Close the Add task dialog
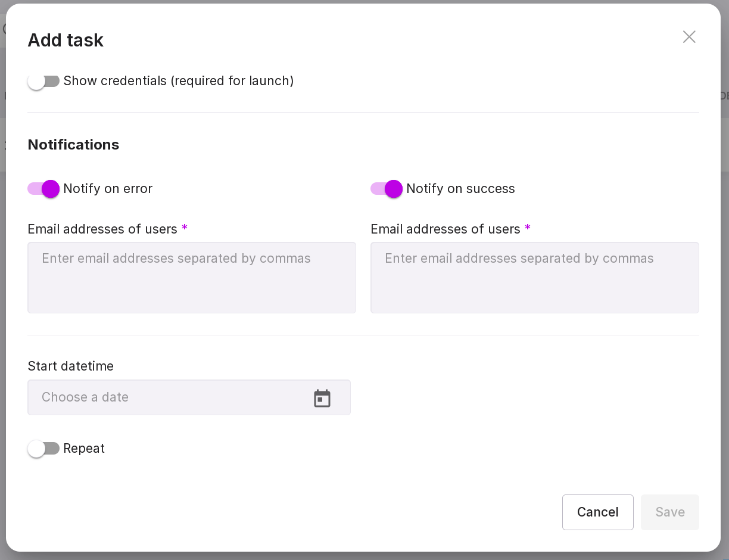 (689, 37)
